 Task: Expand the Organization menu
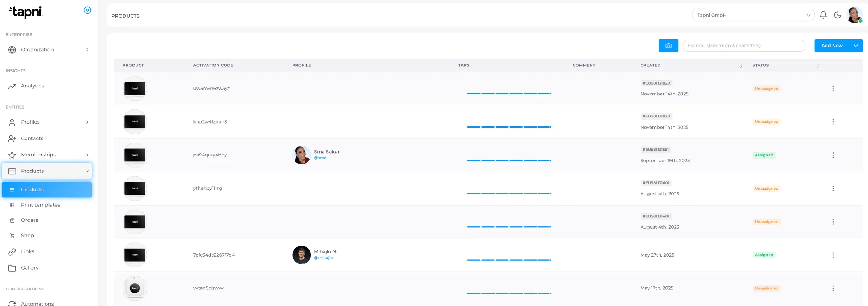point(47,49)
